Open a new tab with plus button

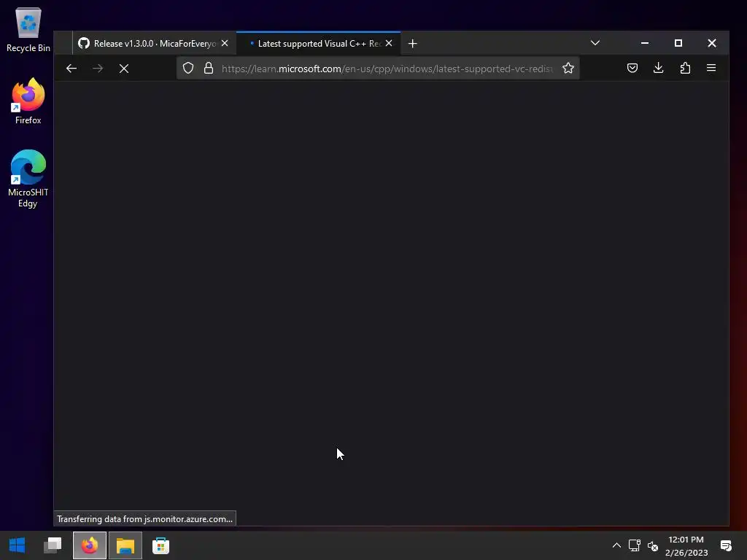[413, 43]
